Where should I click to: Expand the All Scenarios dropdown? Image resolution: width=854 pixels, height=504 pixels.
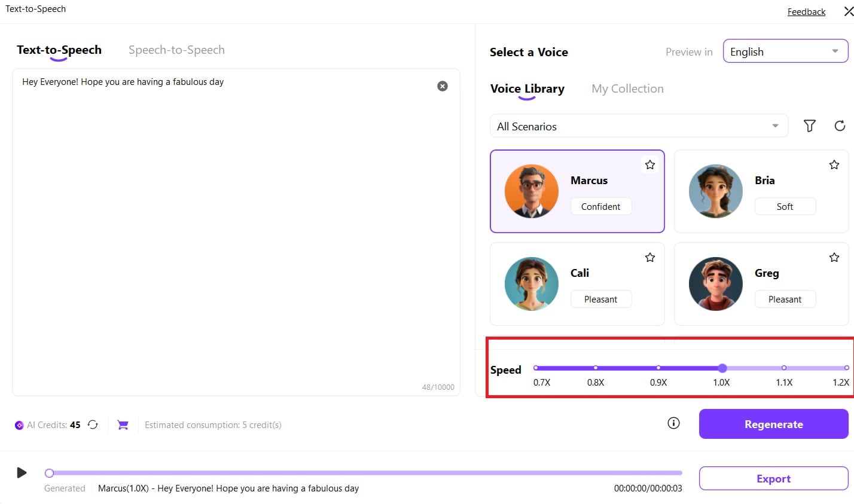(639, 126)
